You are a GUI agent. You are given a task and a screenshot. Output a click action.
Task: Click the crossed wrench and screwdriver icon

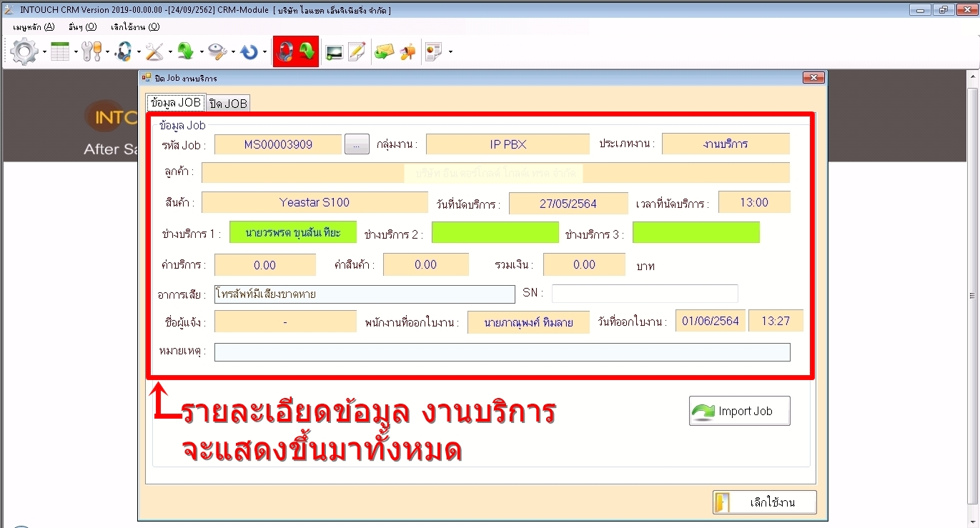154,52
